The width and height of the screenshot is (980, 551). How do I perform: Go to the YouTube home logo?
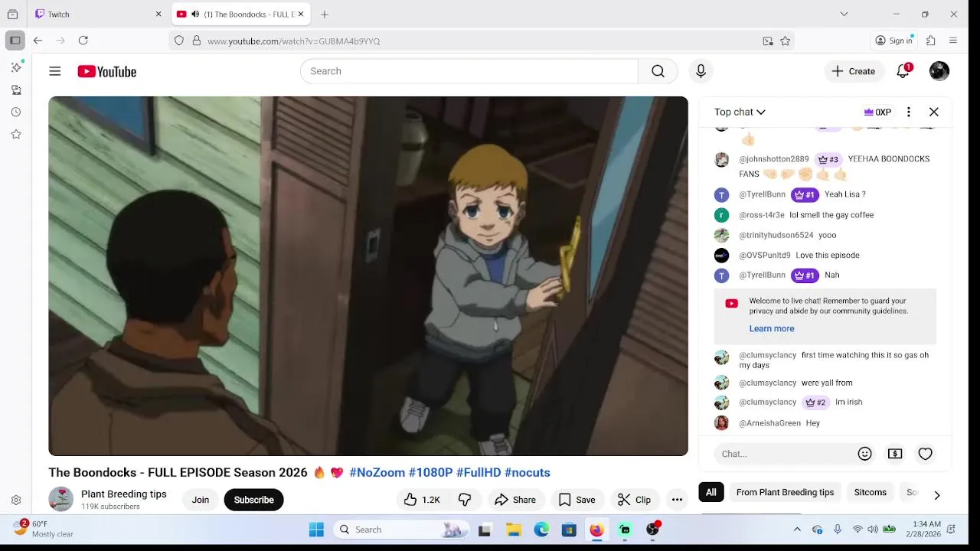coord(106,71)
